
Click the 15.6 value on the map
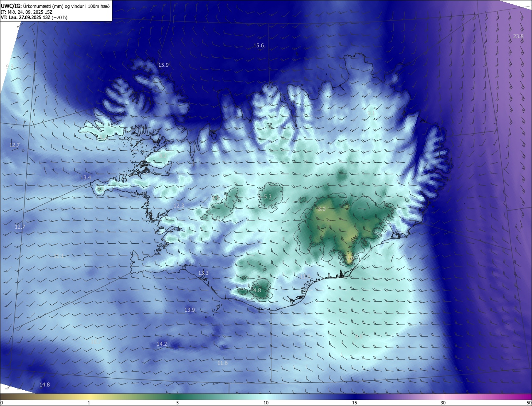pos(259,46)
